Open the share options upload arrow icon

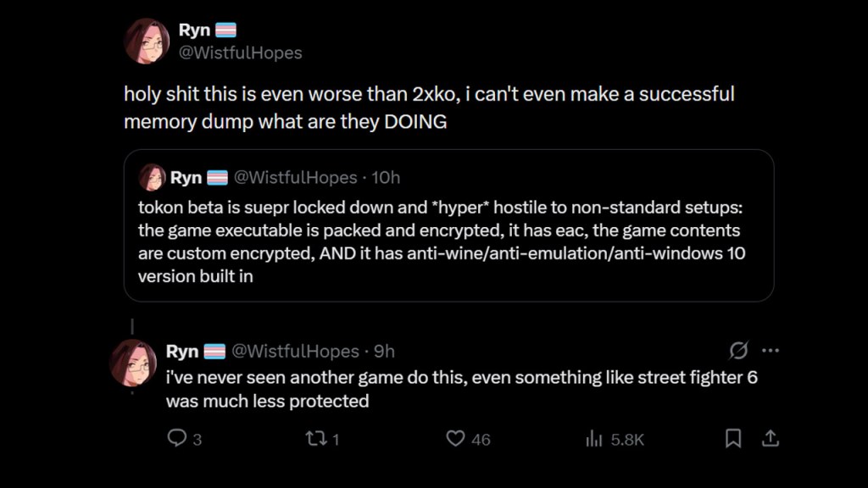pyautogui.click(x=770, y=438)
